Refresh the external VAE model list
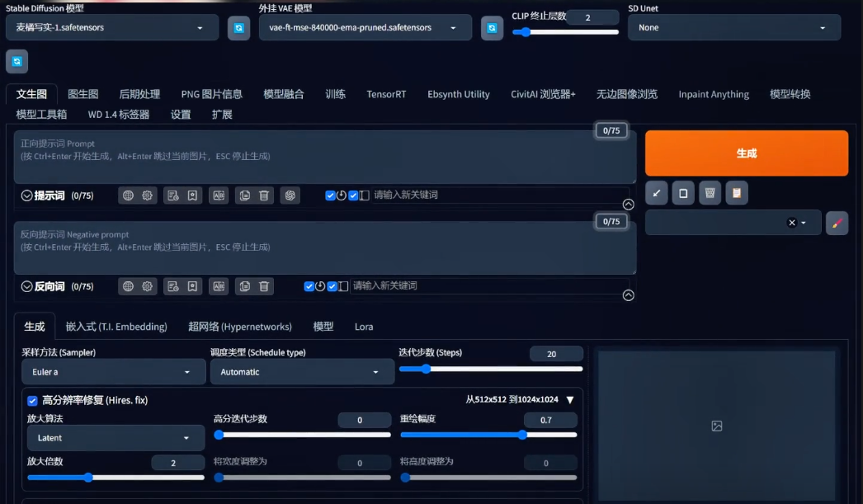 492,28
